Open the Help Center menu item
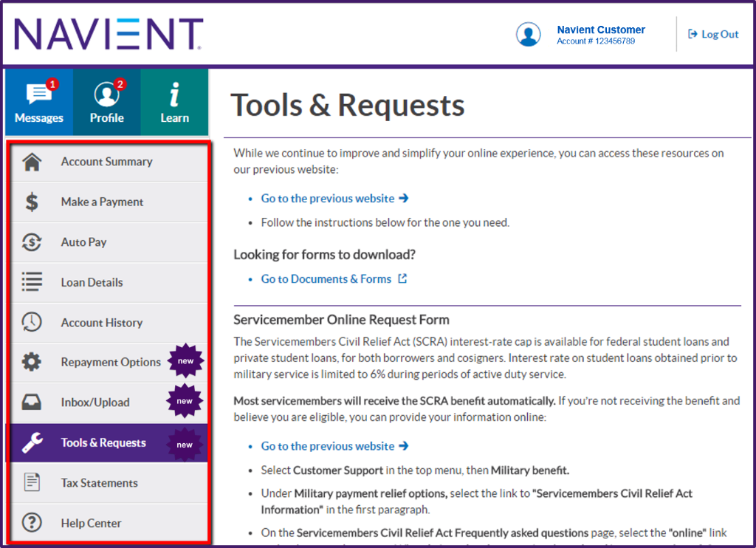The image size is (756, 548). [x=109, y=522]
